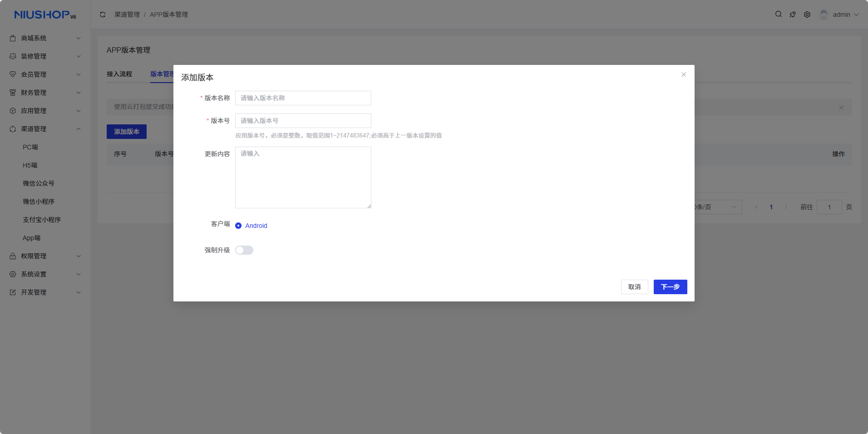Screen dimensions: 868x434
Task: Click the 序号 column header
Action: 120,154
